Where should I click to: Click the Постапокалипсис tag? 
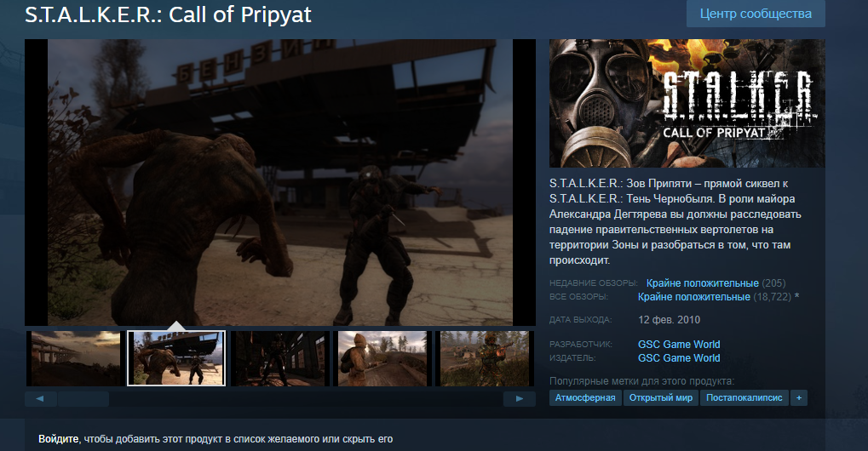click(744, 398)
